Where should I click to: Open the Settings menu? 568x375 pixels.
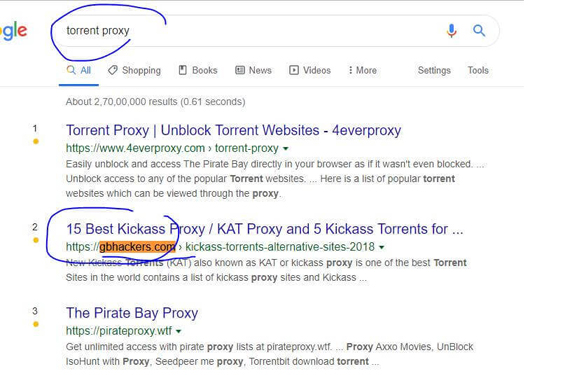pyautogui.click(x=434, y=70)
